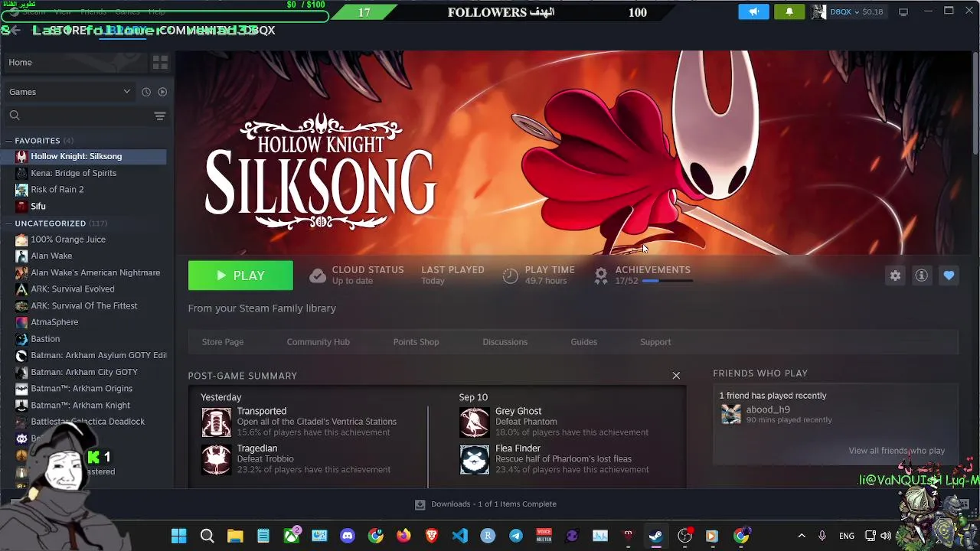Show hidden system tray icons chevron
This screenshot has width=980, height=551.
pyautogui.click(x=802, y=536)
